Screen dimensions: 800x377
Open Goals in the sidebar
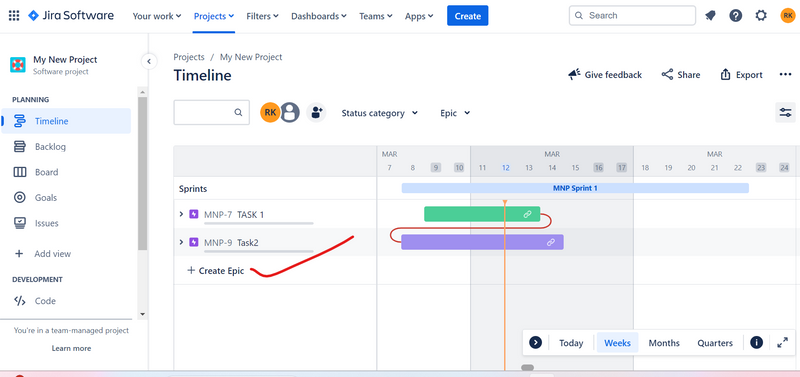click(x=66, y=197)
